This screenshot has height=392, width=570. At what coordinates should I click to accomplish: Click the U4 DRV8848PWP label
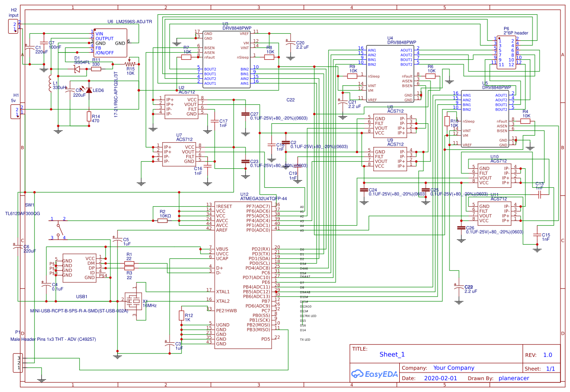[x=402, y=40]
